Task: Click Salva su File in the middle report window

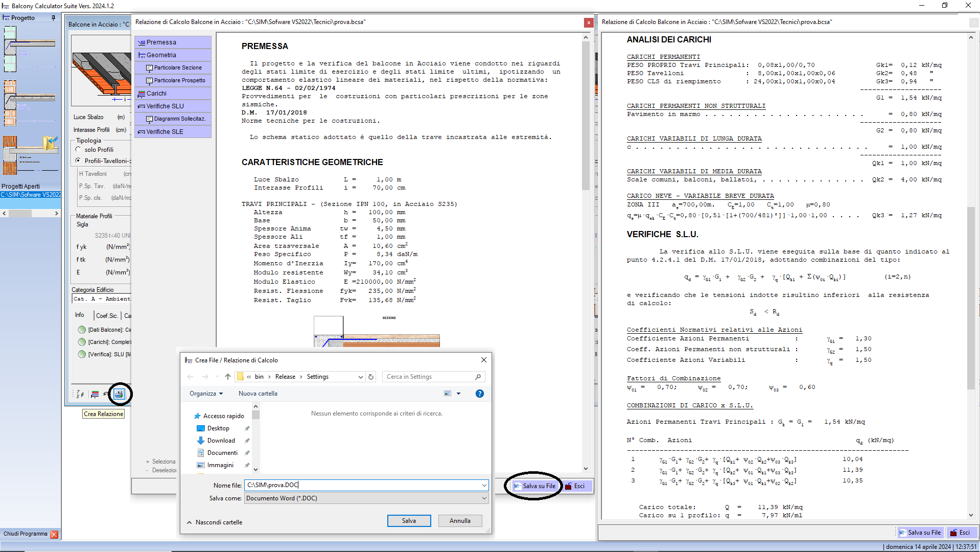Action: click(x=534, y=486)
